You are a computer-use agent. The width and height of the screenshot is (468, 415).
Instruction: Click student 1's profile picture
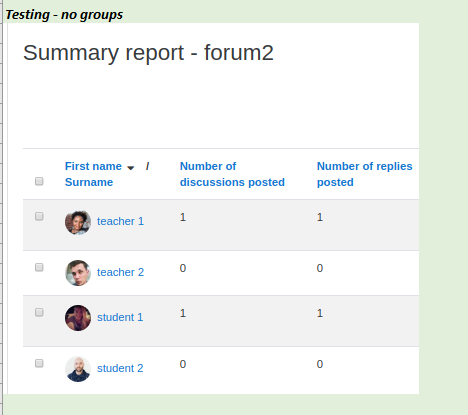click(78, 318)
